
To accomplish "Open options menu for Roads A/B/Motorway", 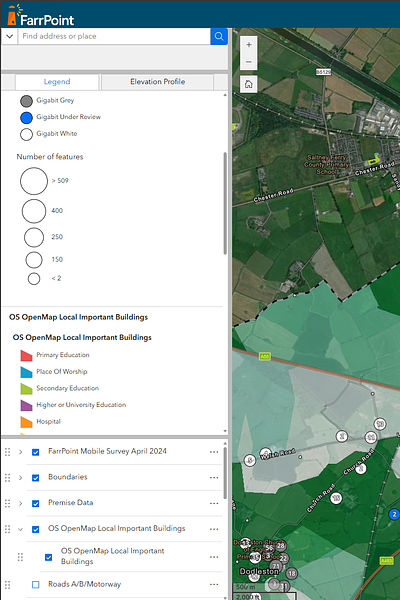I will 214,585.
